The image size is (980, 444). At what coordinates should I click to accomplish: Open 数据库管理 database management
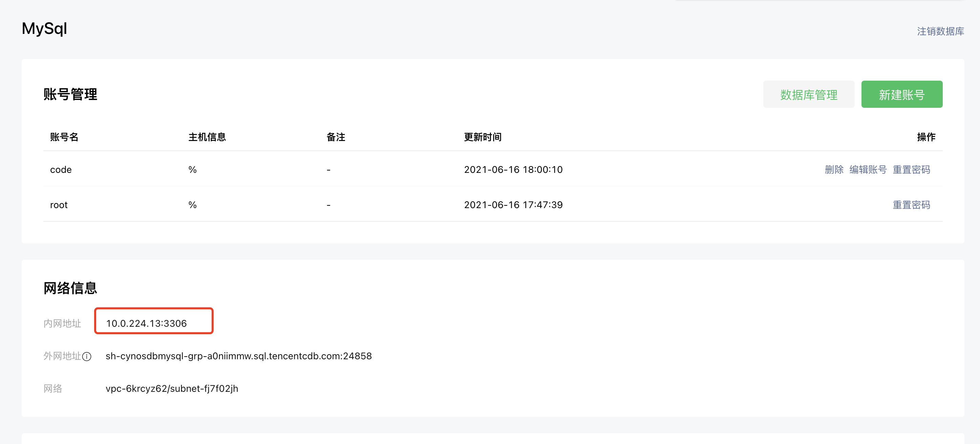pyautogui.click(x=808, y=95)
